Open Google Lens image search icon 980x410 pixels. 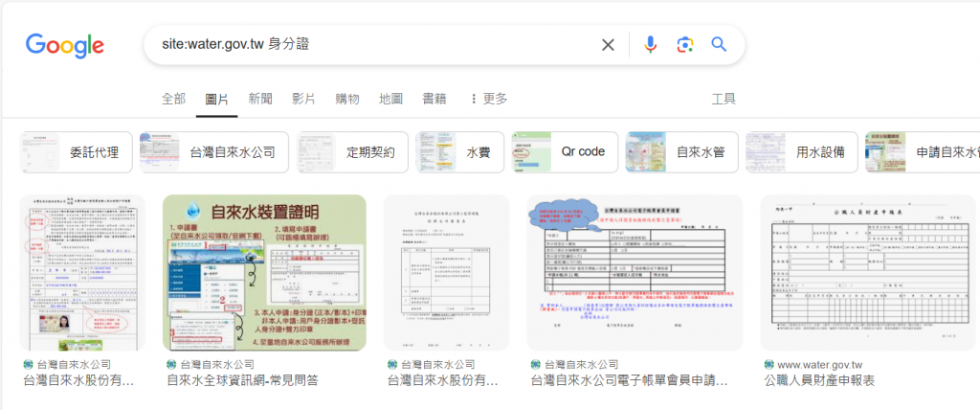click(x=685, y=44)
